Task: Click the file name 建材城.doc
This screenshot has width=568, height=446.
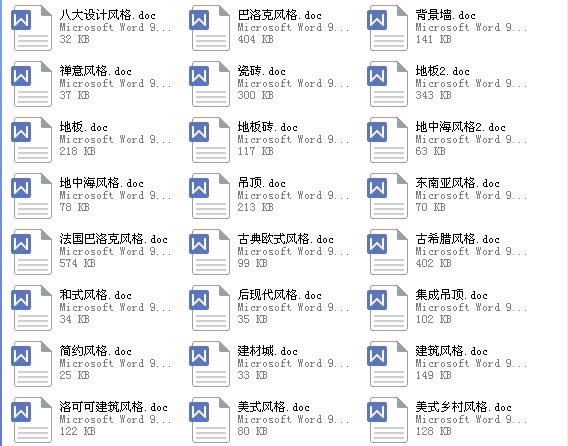Action: click(x=268, y=351)
